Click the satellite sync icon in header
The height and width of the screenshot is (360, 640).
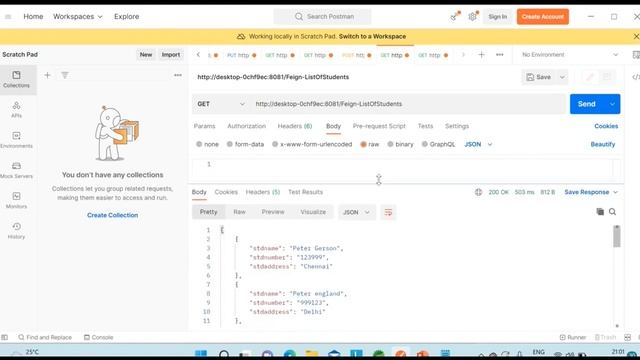coord(454,17)
